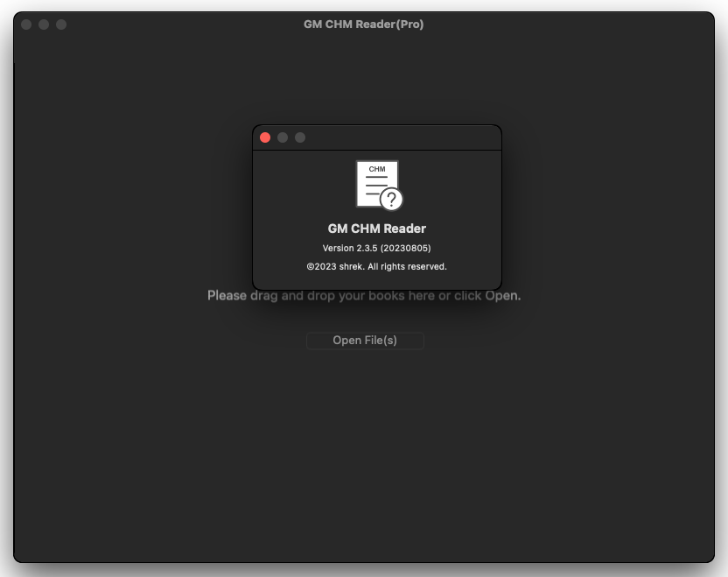728x577 pixels.
Task: Click the main window's gray close button
Action: 26,25
